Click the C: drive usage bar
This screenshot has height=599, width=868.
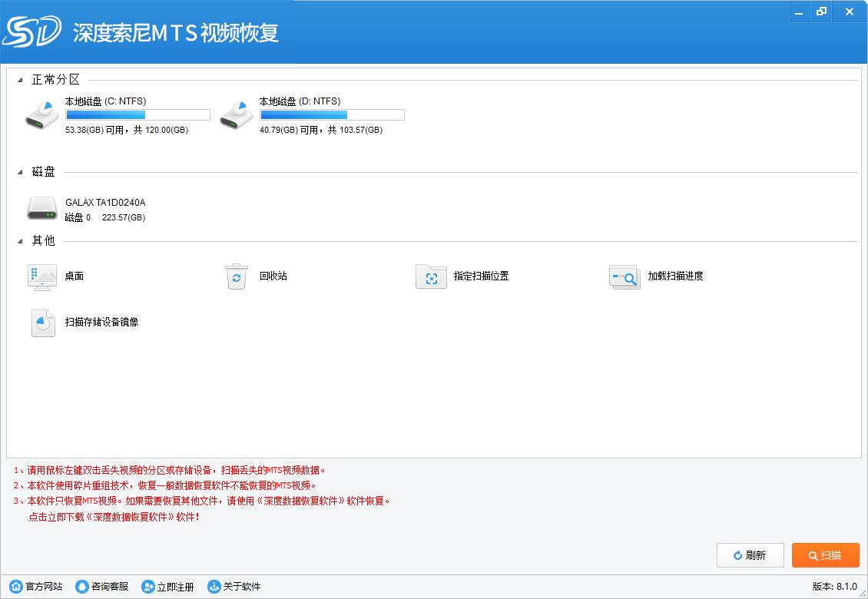[137, 115]
